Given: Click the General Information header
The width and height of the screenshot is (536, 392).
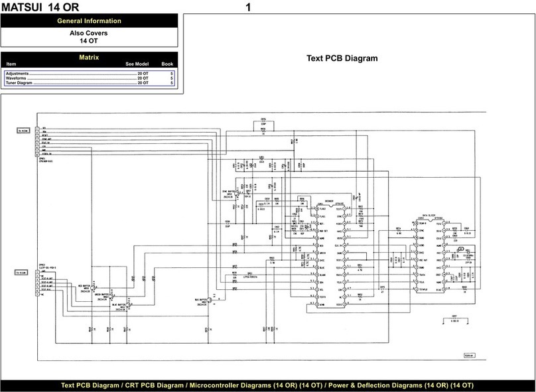Looking at the screenshot, I should [x=89, y=21].
